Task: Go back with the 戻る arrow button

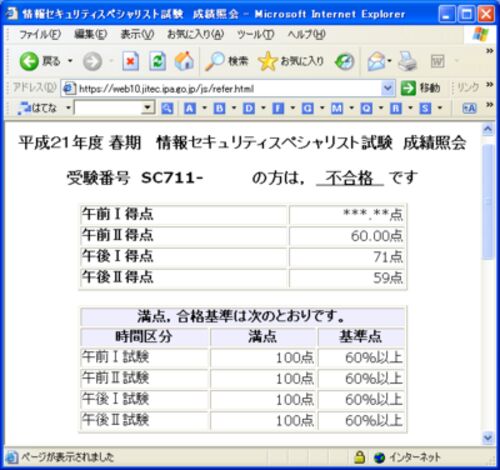Action: [x=40, y=61]
